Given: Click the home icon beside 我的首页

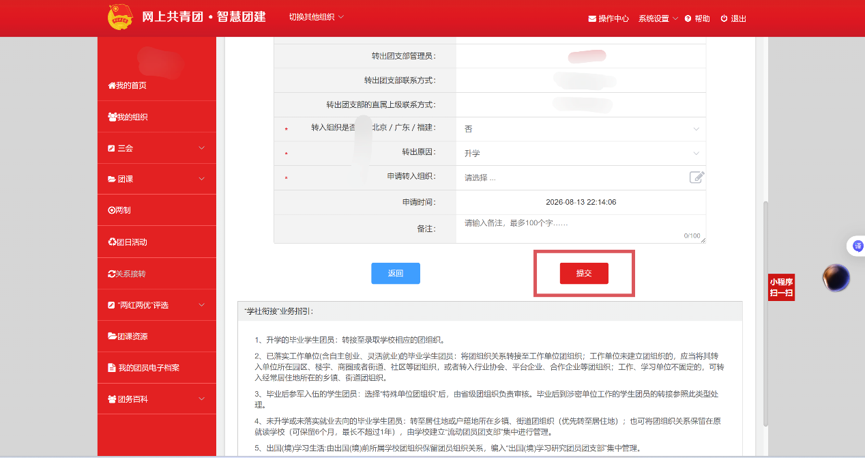Looking at the screenshot, I should click(111, 86).
